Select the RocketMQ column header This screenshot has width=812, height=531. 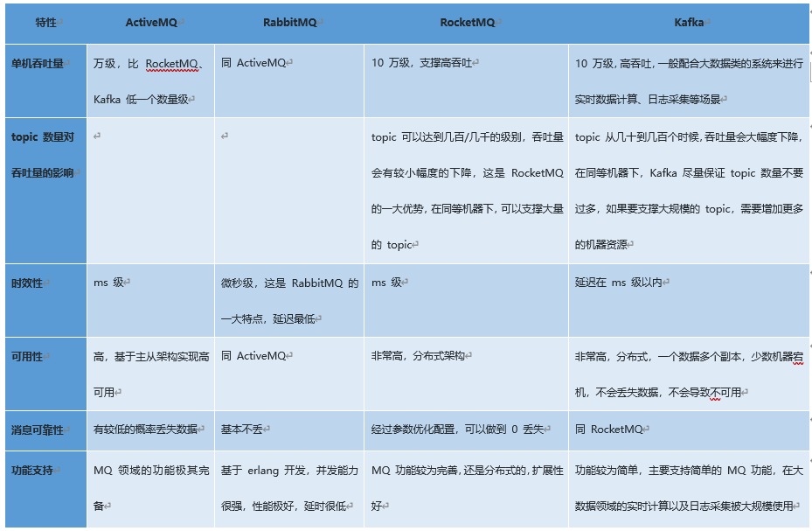coord(467,23)
